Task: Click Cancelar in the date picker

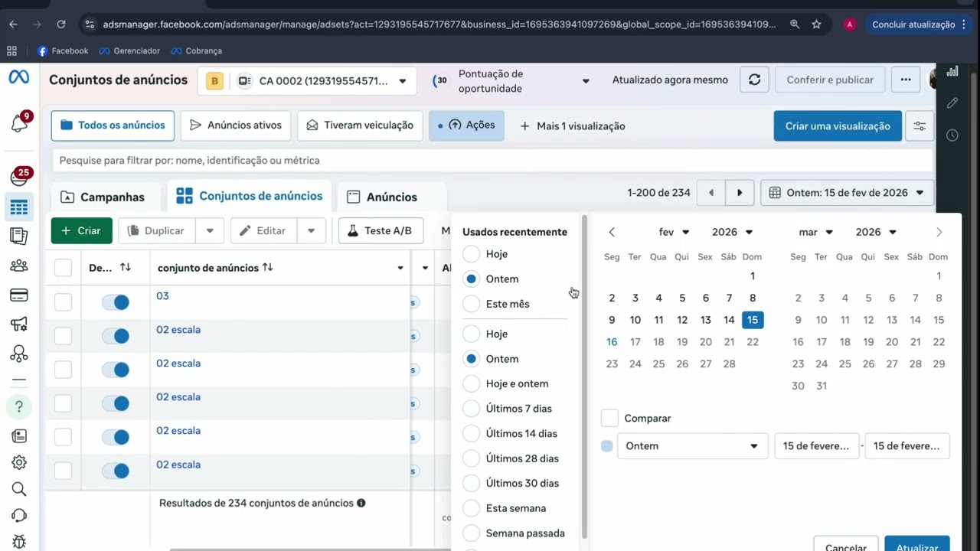Action: [x=846, y=545]
